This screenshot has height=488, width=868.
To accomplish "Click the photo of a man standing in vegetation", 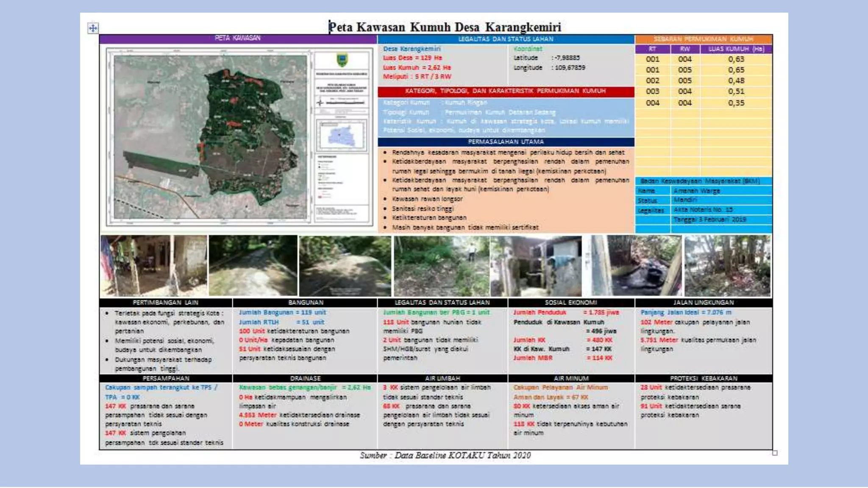I will point(441,266).
